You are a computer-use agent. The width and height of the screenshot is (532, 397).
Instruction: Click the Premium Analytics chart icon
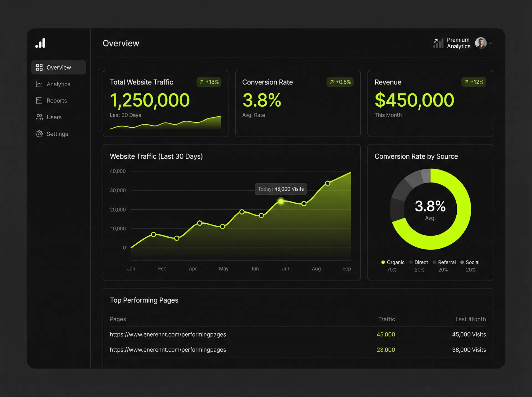(x=438, y=43)
